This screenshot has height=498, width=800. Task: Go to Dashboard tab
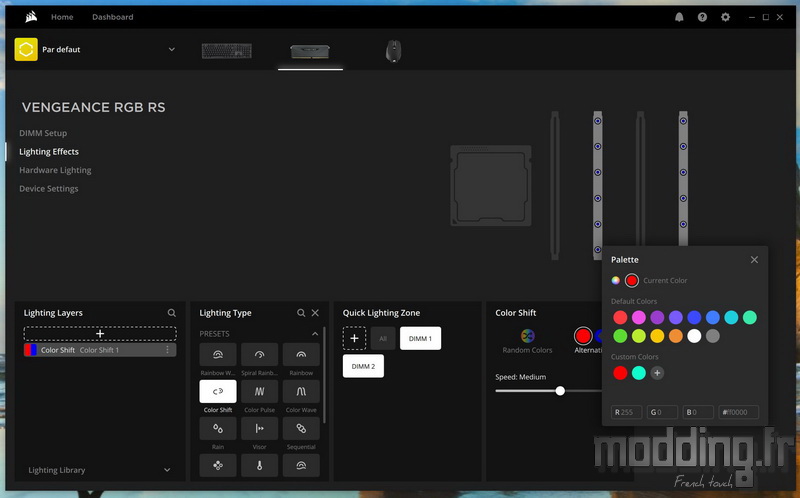click(x=113, y=17)
